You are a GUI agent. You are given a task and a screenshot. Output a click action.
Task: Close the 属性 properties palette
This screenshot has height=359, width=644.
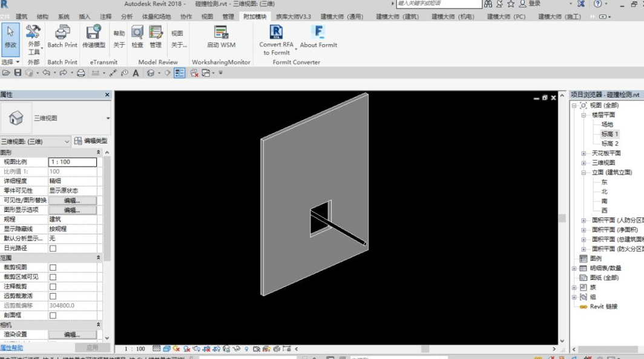coord(107,95)
